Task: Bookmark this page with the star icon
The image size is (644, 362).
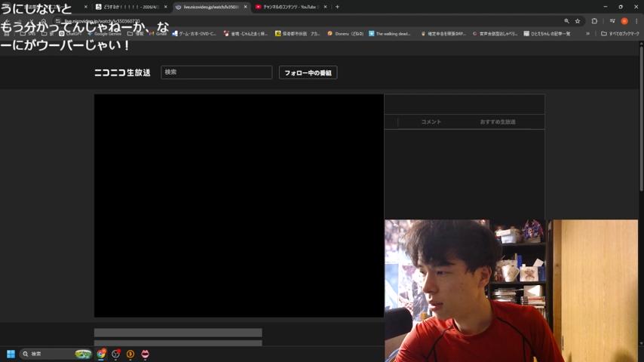Action: click(x=578, y=21)
